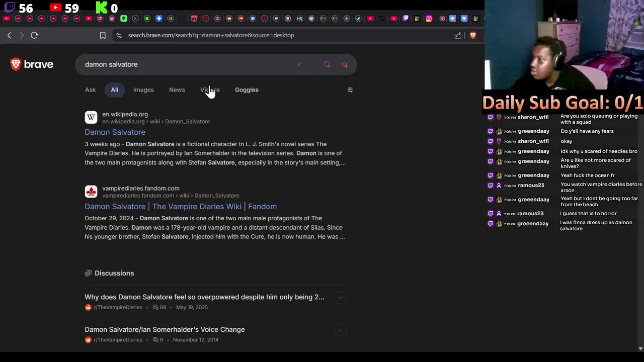Viewport: 644px width, 362px height.
Task: Click chat message 'I guess that is to horror'
Action: pos(588,214)
